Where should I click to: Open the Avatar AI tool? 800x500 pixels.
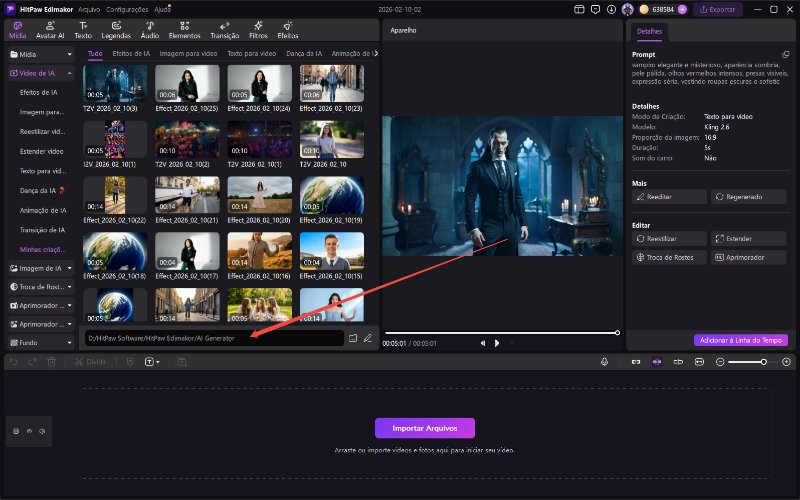(50, 29)
